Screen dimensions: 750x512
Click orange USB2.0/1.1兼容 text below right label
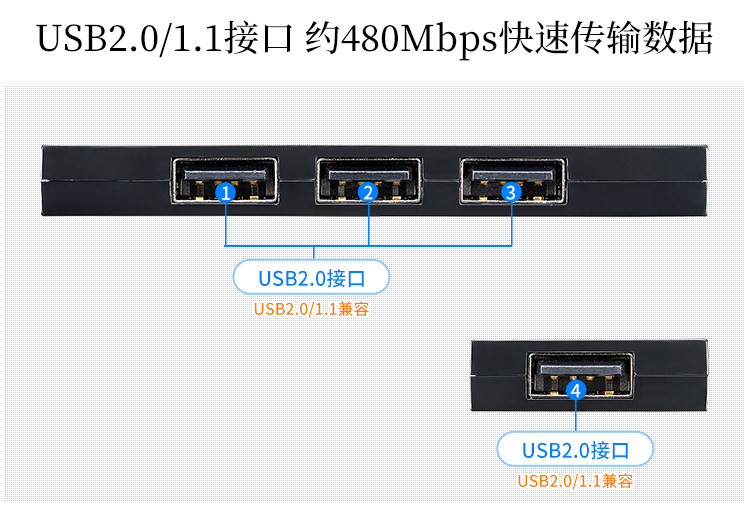(x=575, y=481)
